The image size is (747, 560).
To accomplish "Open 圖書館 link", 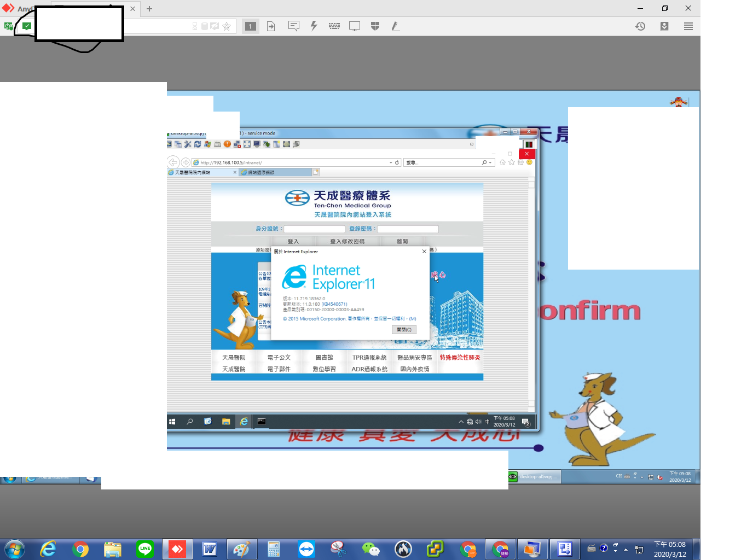I will [x=324, y=357].
